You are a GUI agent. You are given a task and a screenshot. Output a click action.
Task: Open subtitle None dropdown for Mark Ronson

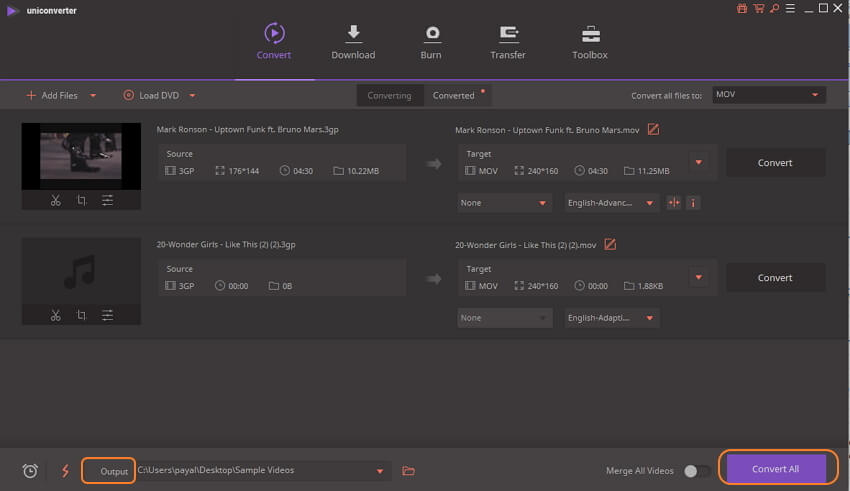(505, 203)
